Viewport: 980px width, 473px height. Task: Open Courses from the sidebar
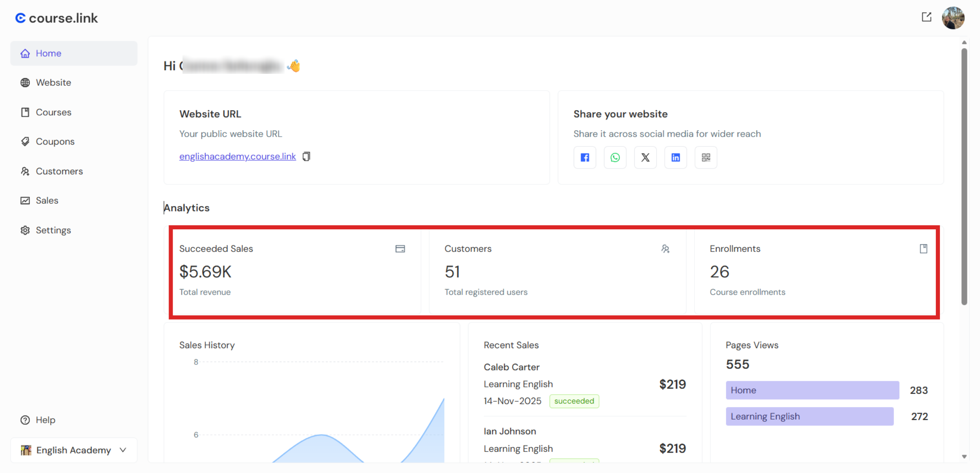tap(74, 112)
